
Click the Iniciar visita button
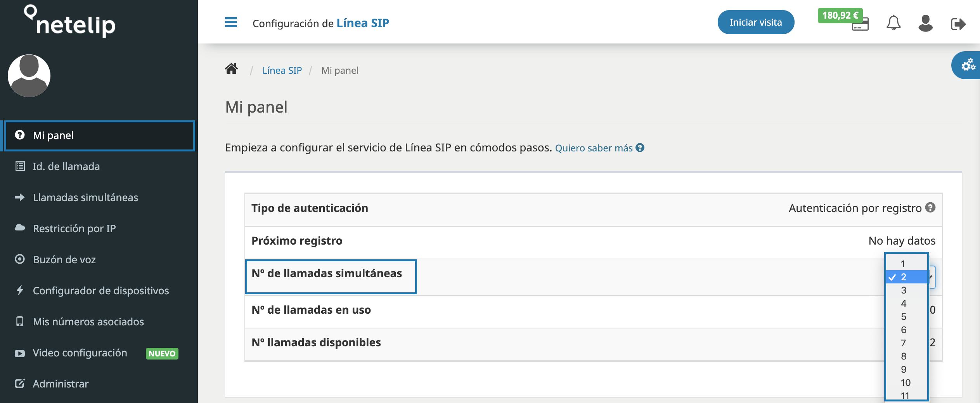(755, 22)
